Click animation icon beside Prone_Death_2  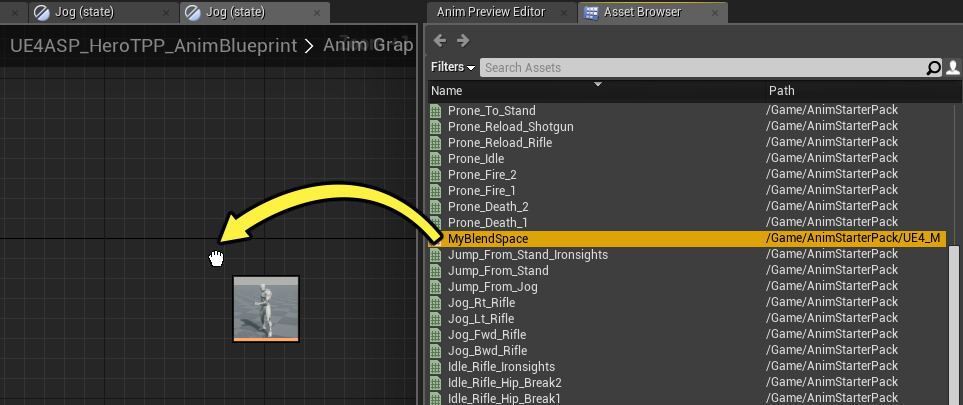[436, 206]
